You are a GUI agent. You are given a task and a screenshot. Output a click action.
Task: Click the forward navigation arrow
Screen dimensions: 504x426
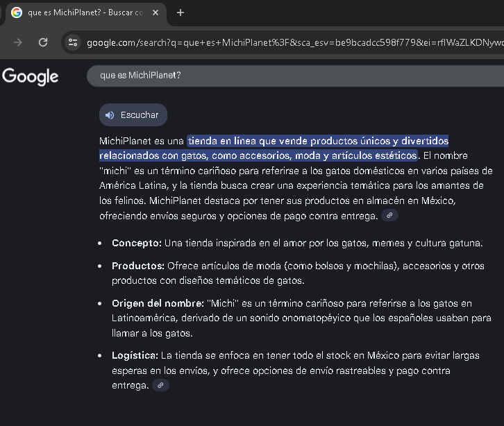pos(18,42)
